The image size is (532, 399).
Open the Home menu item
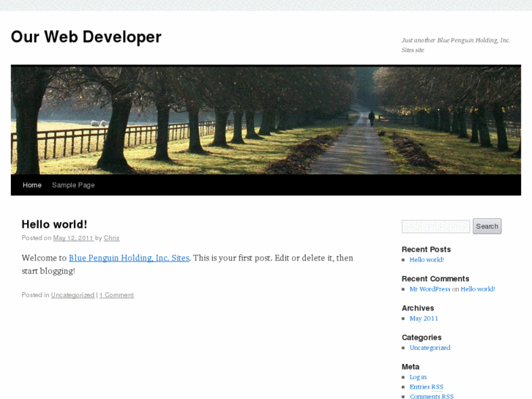point(32,185)
